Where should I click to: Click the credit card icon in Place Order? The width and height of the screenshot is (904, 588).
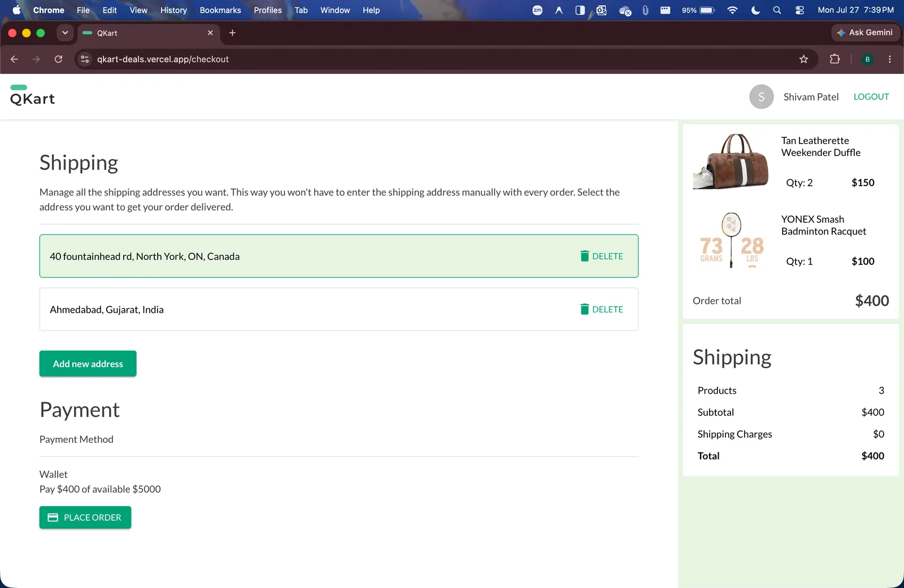point(53,517)
